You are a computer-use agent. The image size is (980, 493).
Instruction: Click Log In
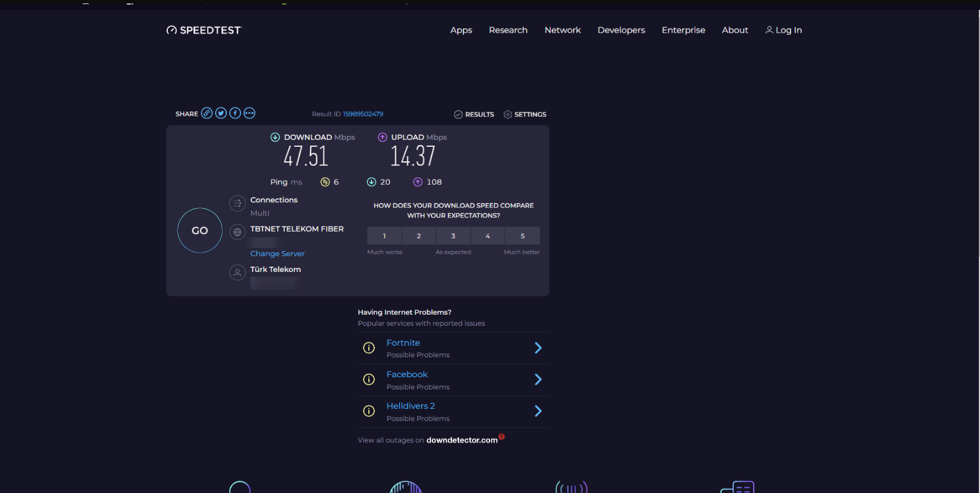tap(789, 30)
